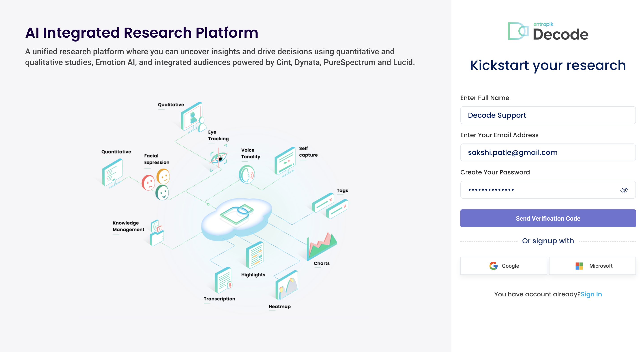This screenshot has height=352, width=644.
Task: Click the Heatmap illustration icon
Action: click(x=287, y=285)
